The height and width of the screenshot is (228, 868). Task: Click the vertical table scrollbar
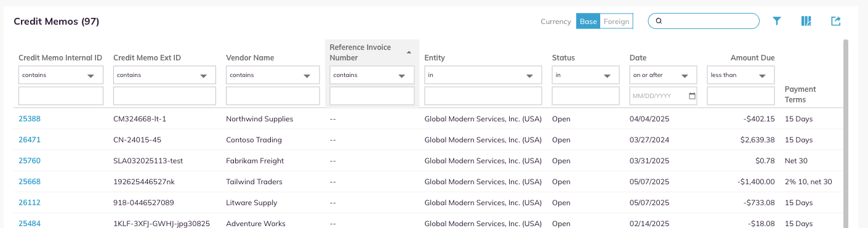point(845,134)
